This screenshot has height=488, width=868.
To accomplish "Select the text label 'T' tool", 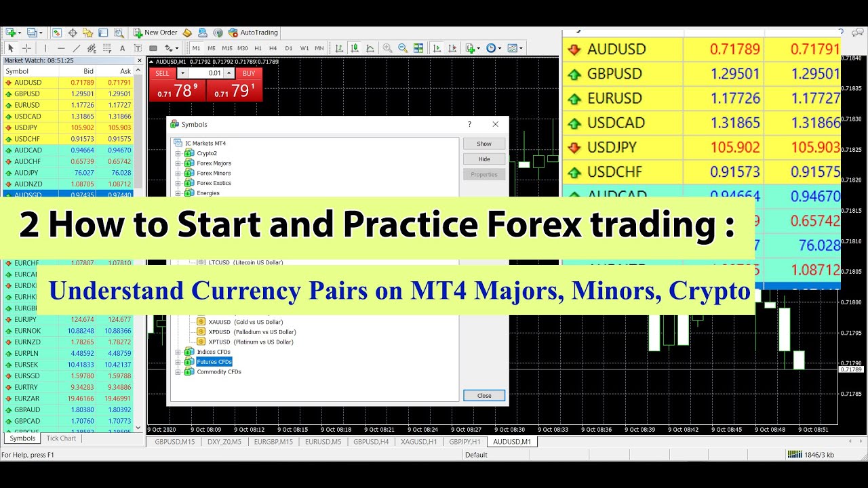I will click(138, 48).
